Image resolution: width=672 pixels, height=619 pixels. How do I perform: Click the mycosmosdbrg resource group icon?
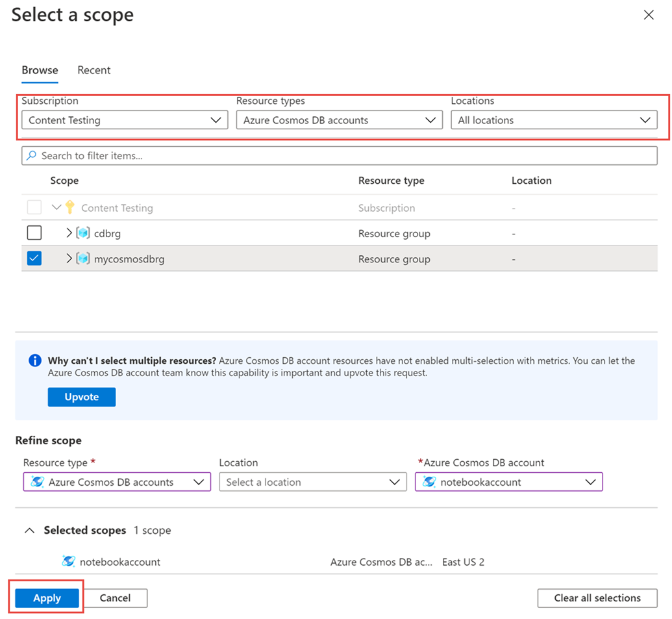pos(82,258)
